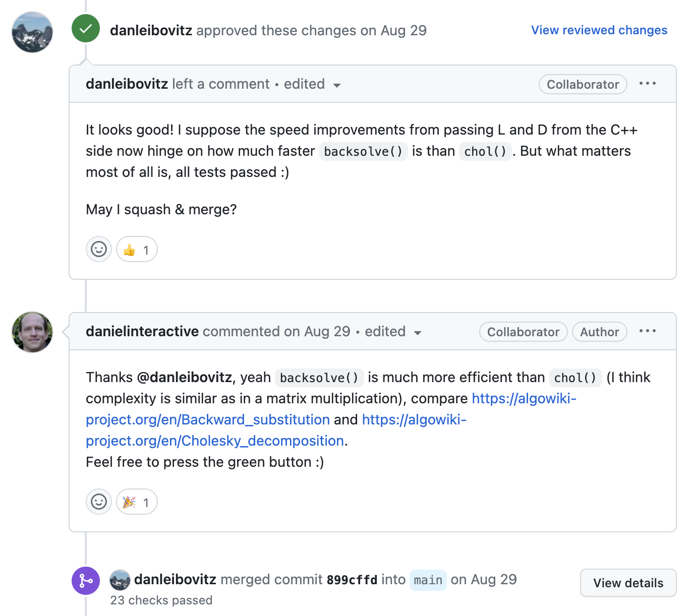Open danielinteractive's profile avatar
The image size is (693, 616).
point(32,332)
